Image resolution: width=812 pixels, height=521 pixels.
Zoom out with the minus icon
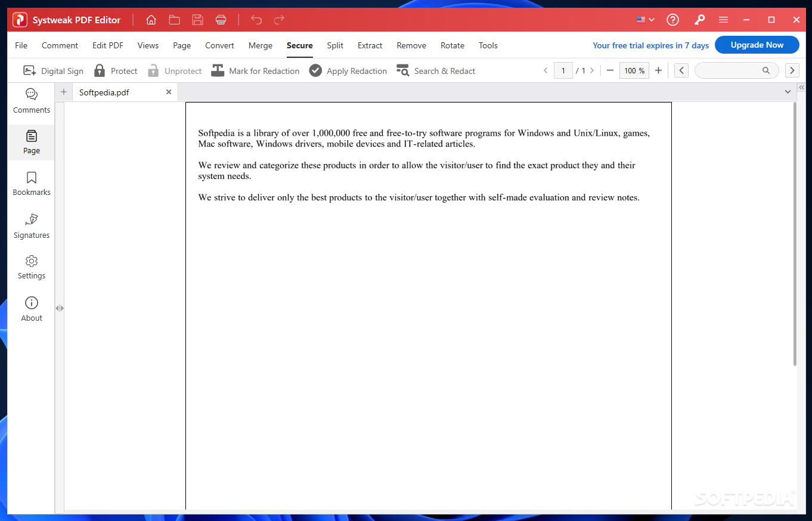(x=610, y=70)
